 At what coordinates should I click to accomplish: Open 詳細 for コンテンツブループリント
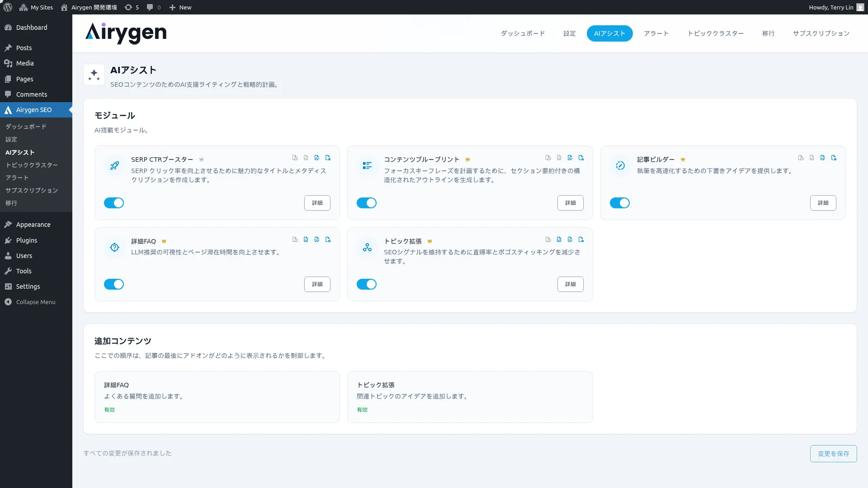[571, 203]
